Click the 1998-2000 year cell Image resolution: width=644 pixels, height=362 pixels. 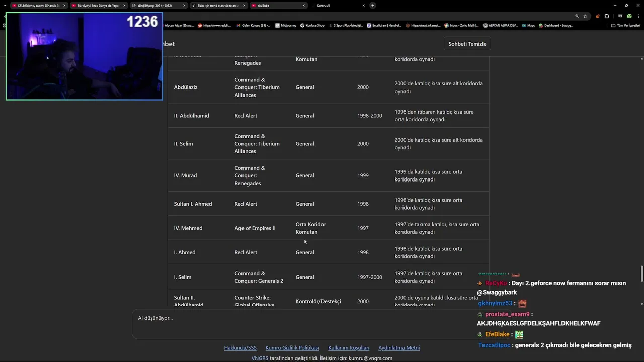(369, 116)
